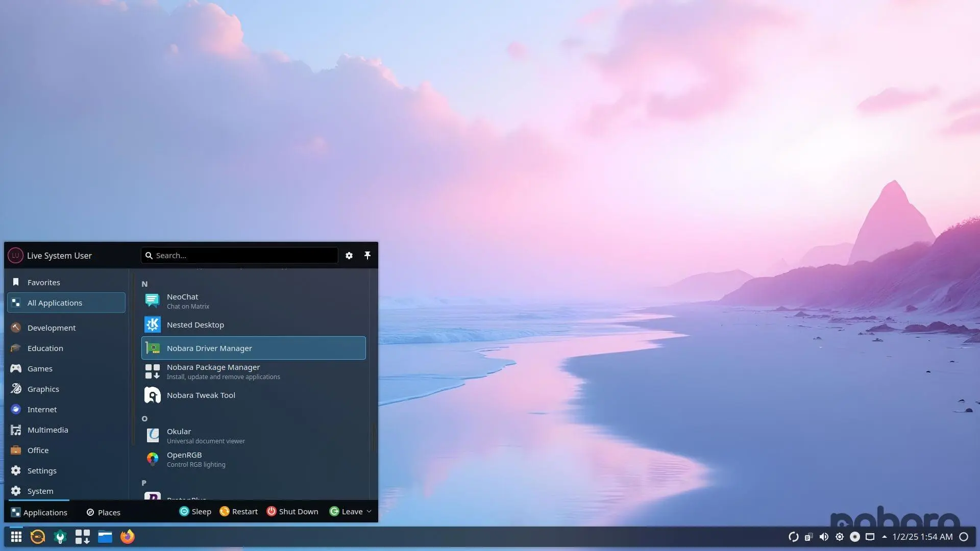Open launcher configuration gear icon

(x=349, y=256)
